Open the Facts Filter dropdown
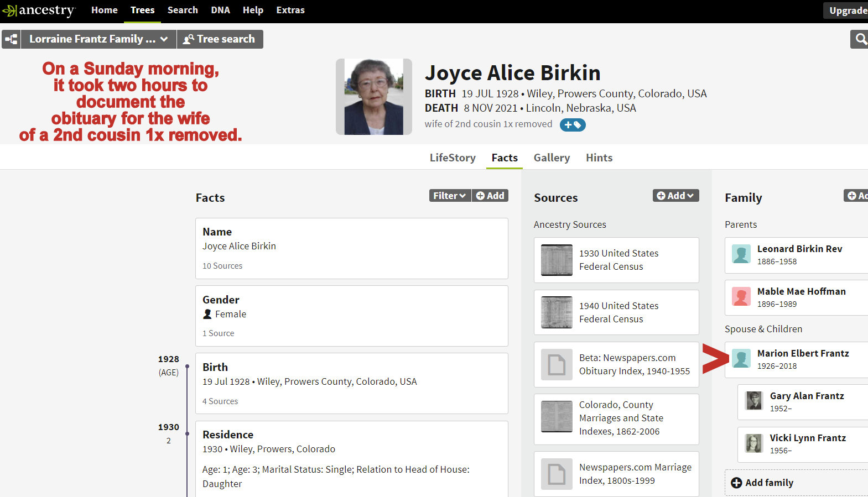The width and height of the screenshot is (868, 497). pyautogui.click(x=449, y=196)
